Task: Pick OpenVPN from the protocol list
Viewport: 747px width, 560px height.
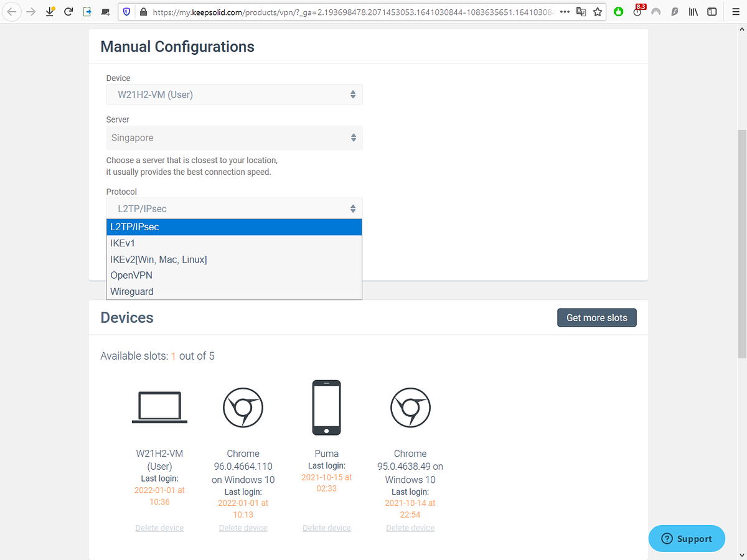Action: coord(234,275)
